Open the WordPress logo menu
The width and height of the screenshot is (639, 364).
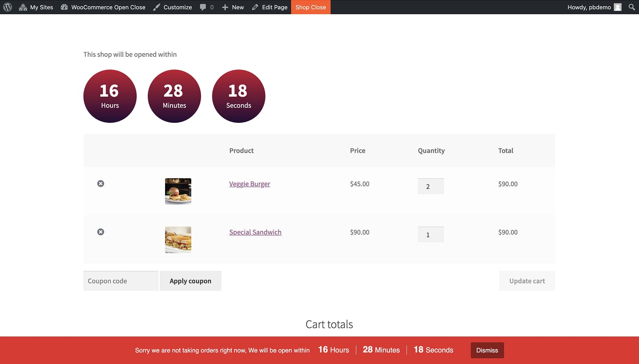point(8,7)
